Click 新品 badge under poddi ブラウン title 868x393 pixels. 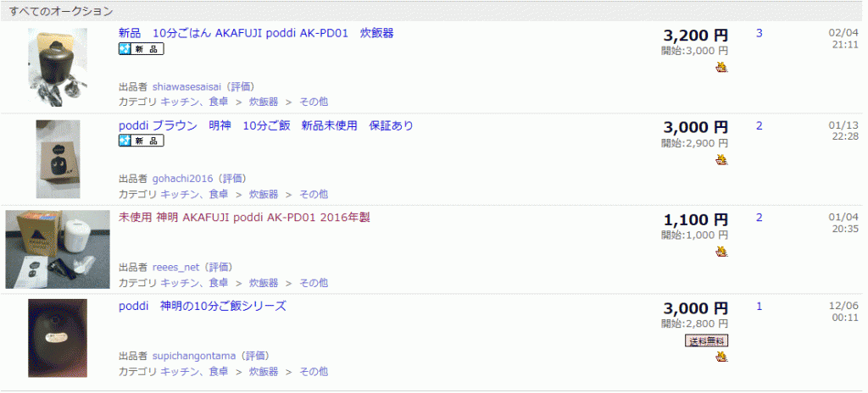(141, 141)
